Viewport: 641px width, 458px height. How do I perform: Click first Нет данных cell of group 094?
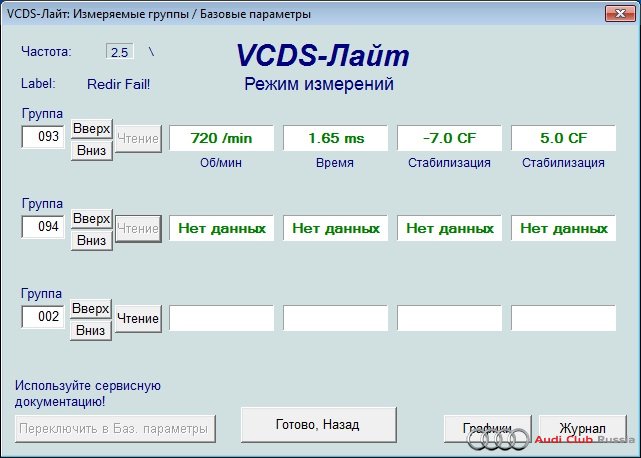point(221,228)
